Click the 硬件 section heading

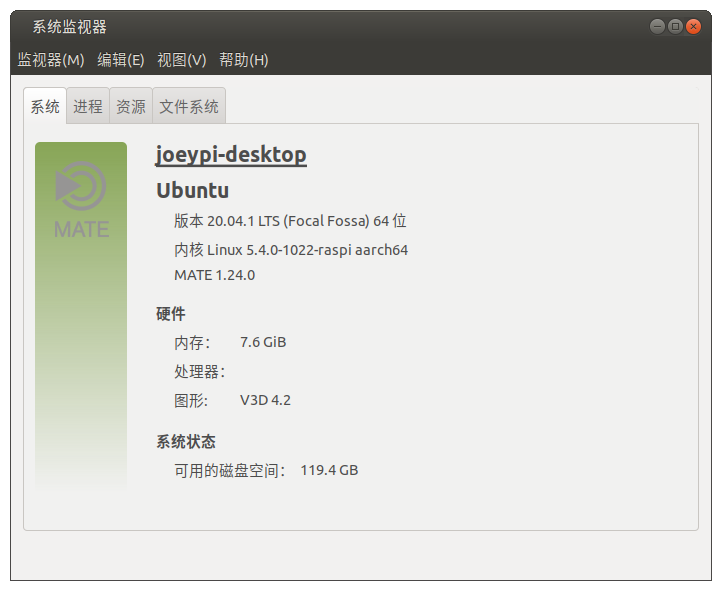[171, 314]
